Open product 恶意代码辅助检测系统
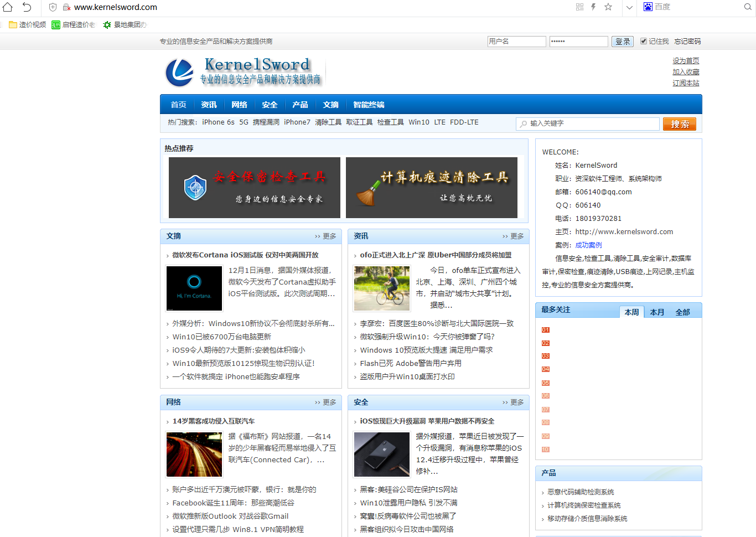This screenshot has width=756, height=537. pos(581,492)
